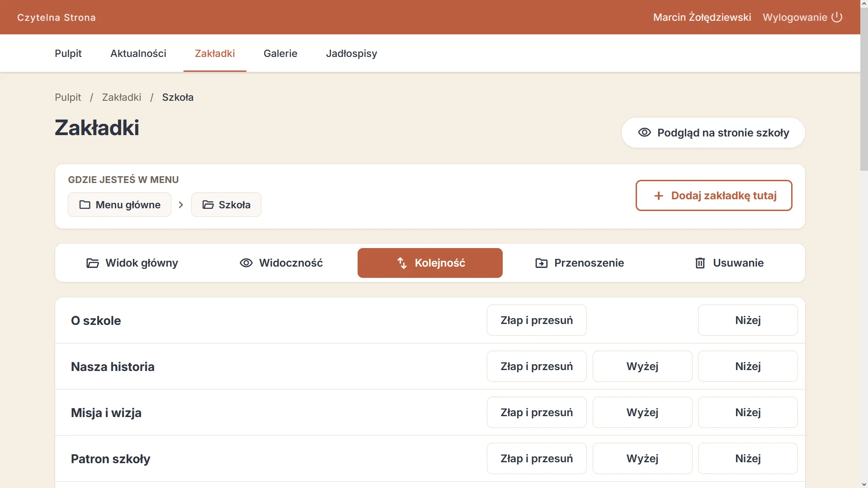Click the folder icon of Widok główny tab
This screenshot has height=488, width=868.
point(93,263)
